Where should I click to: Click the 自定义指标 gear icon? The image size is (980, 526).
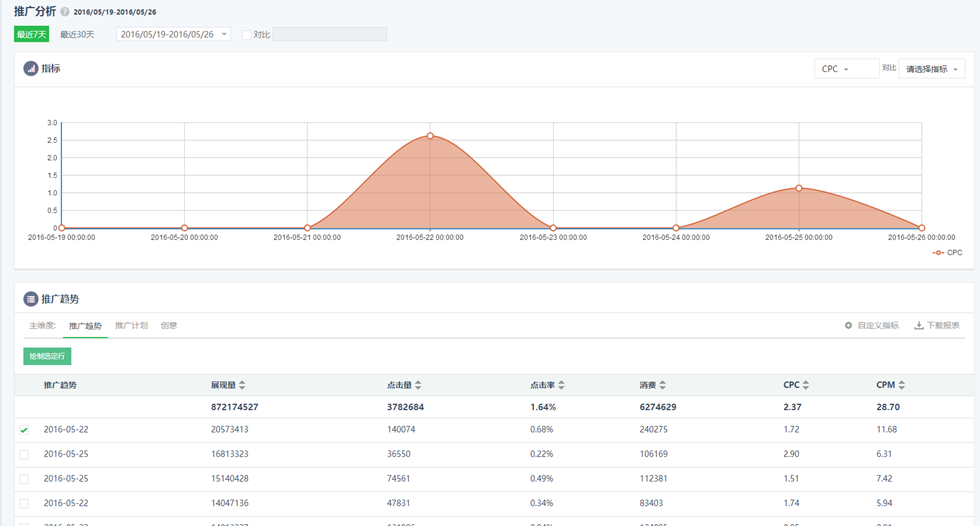click(849, 326)
